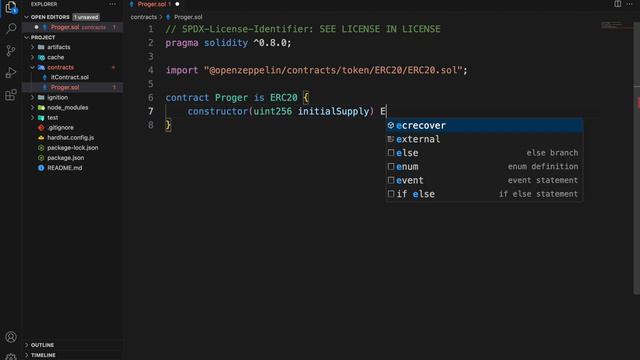Click the if else suggestion's snippet icon
This screenshot has width=640, height=360.
391,194
